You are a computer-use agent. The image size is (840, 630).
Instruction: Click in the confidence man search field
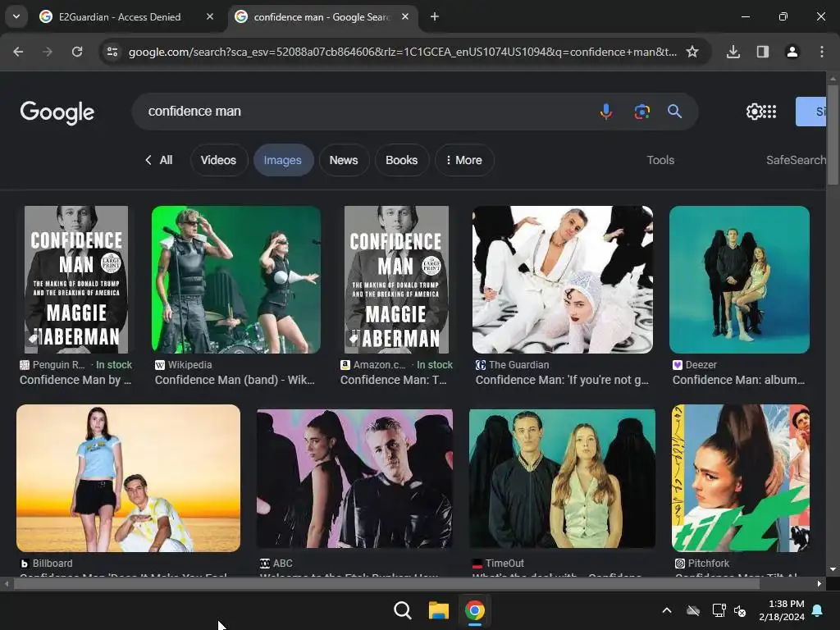tap(364, 112)
